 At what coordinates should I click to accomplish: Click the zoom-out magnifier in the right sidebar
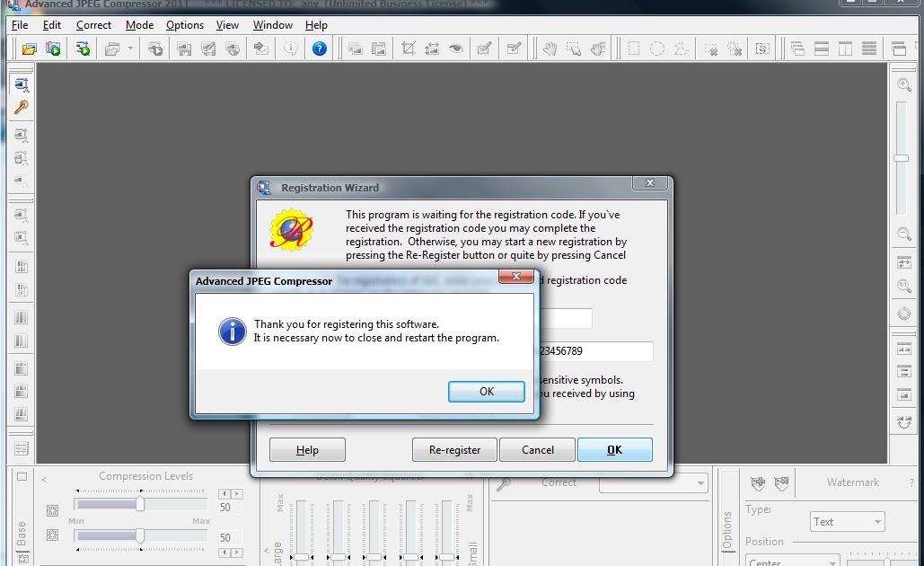tap(904, 234)
